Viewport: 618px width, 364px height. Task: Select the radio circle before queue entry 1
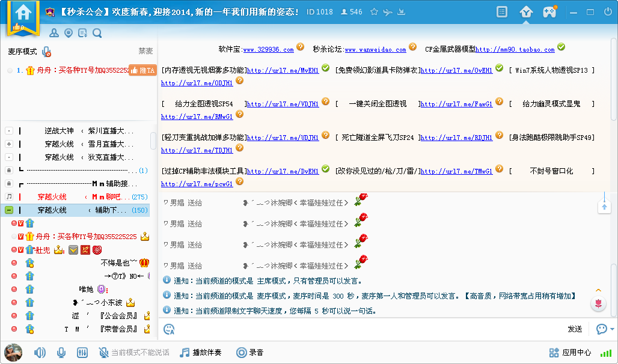(10, 70)
